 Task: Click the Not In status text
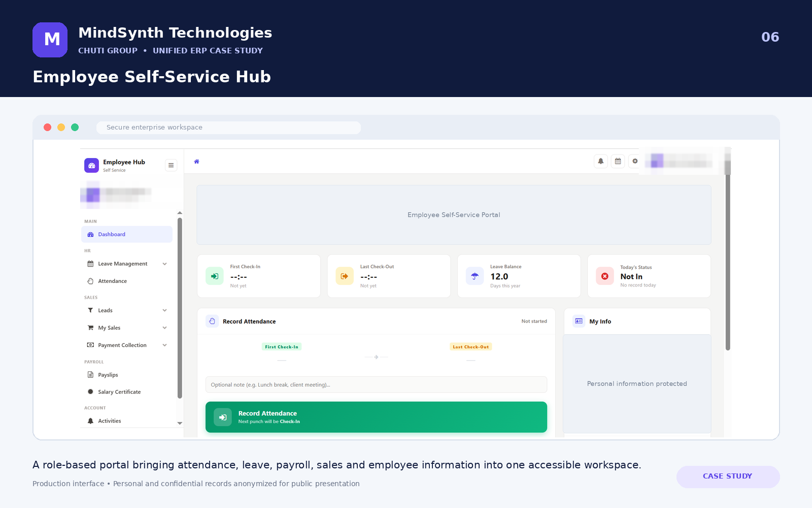pos(631,277)
